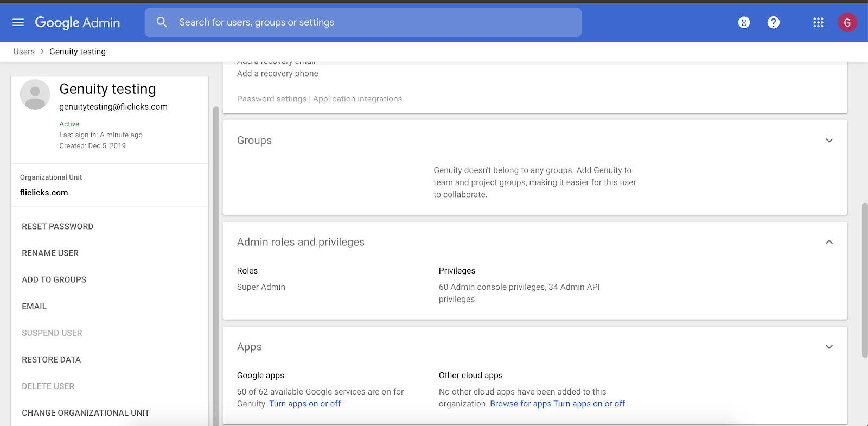Image resolution: width=868 pixels, height=426 pixels.
Task: Expand the Apps section chevron
Action: coord(829,347)
